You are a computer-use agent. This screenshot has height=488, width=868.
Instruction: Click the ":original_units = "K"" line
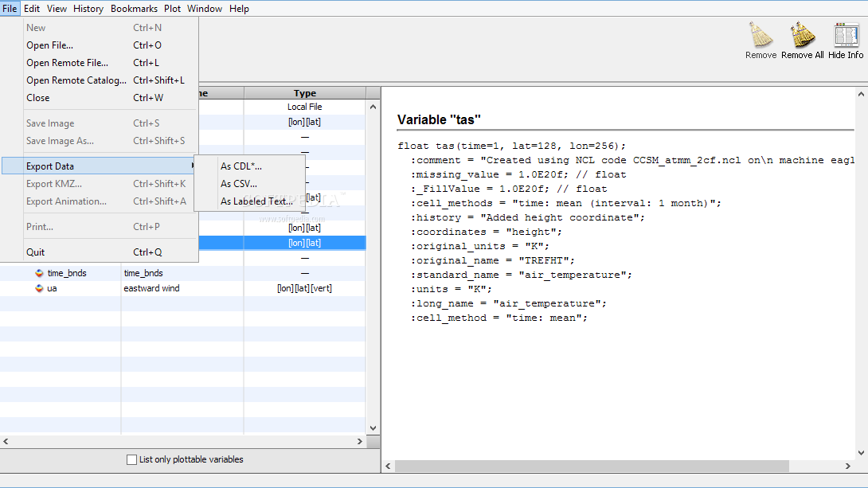click(x=480, y=246)
